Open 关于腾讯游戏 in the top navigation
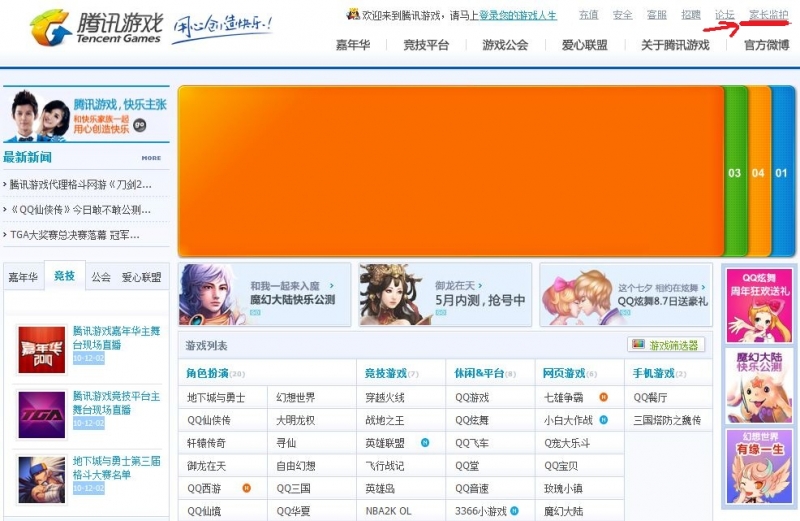 pos(676,45)
